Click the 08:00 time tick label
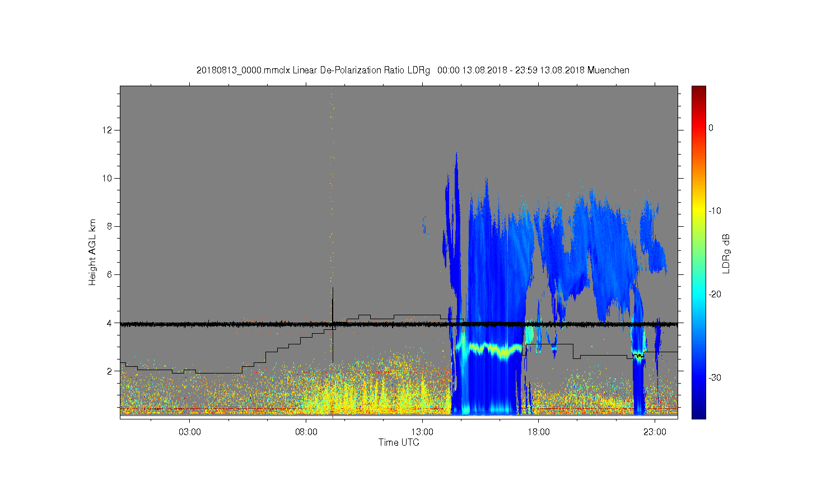 click(306, 432)
